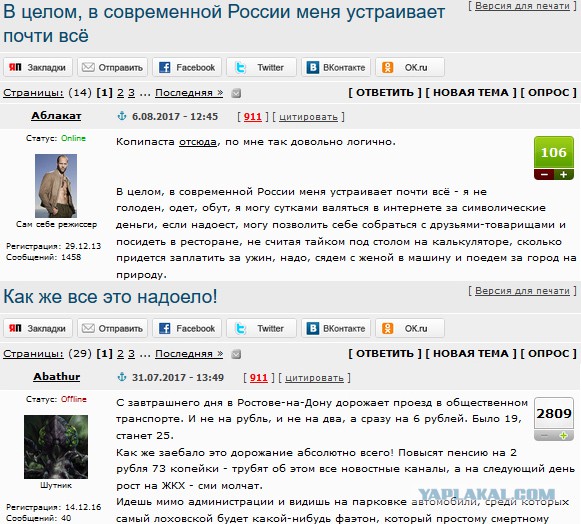Click current page [1] in 29-page thread

104,354
